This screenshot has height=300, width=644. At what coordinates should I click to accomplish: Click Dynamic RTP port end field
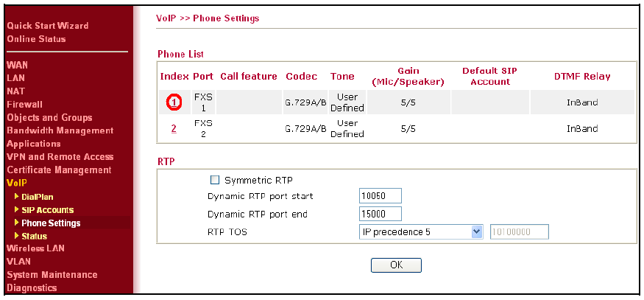coord(380,214)
